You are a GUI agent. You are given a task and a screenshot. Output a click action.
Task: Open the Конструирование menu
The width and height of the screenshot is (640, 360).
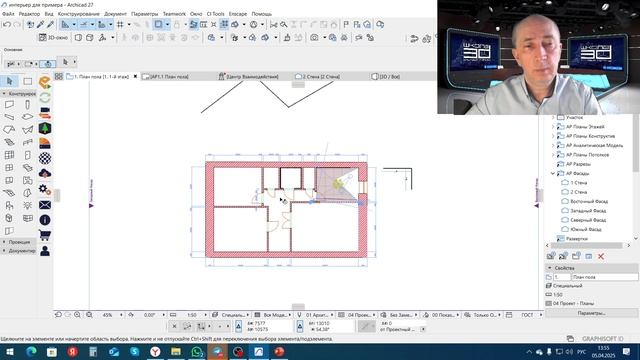click(x=79, y=14)
